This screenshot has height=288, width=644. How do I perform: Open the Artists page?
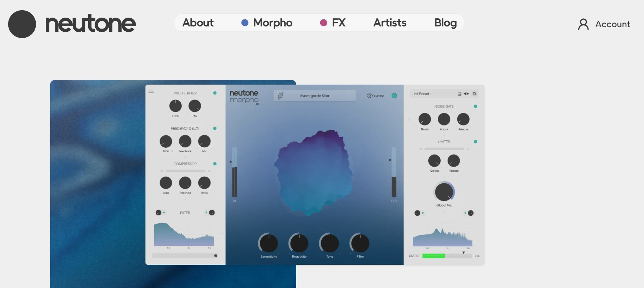[x=390, y=23]
